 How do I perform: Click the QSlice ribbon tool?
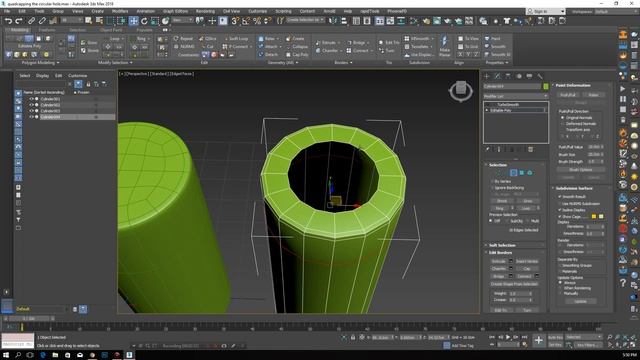[x=208, y=39]
